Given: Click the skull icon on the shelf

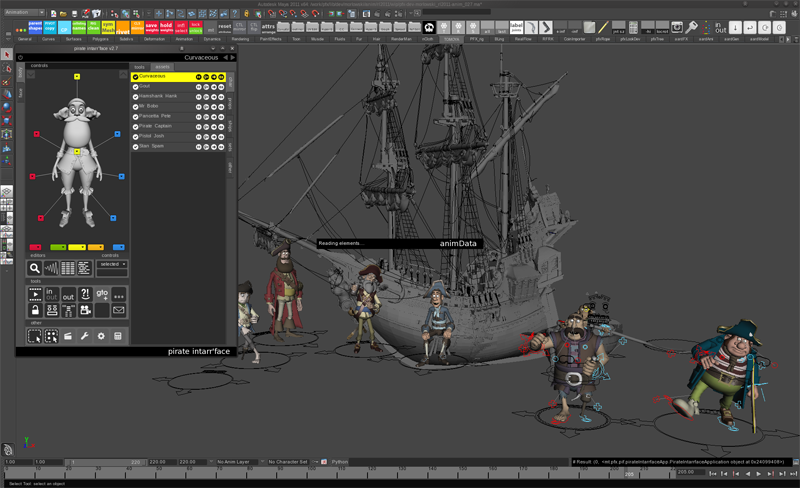Looking at the screenshot, I should tap(429, 27).
